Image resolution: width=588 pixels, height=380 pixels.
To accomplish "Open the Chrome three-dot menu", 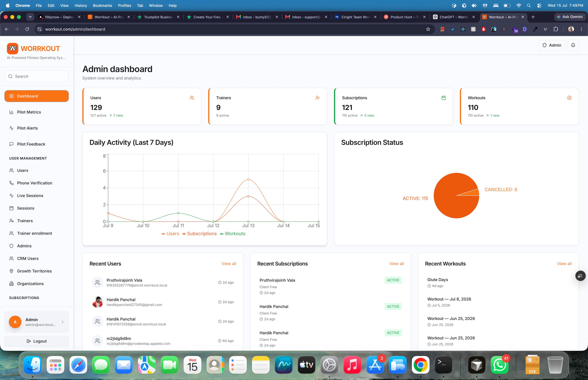I will (581, 29).
